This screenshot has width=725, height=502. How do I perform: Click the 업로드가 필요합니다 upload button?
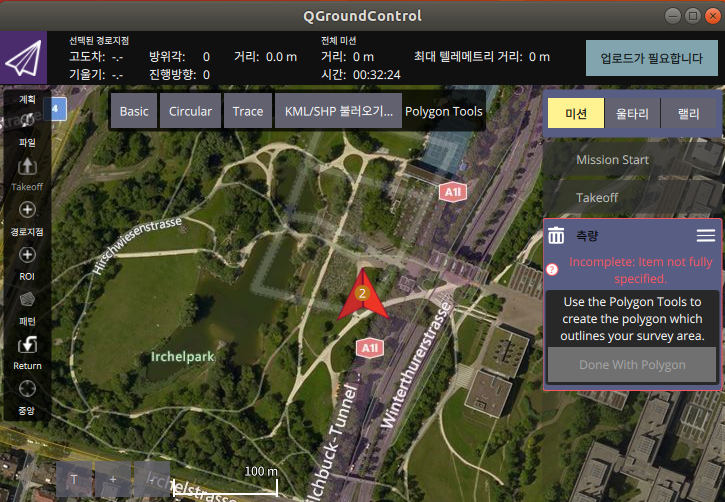click(x=651, y=58)
